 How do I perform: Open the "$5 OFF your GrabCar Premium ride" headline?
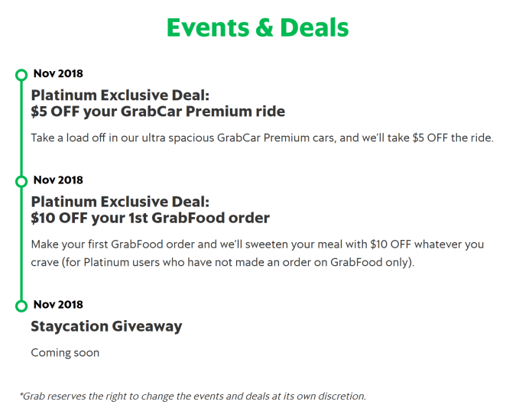(x=157, y=112)
